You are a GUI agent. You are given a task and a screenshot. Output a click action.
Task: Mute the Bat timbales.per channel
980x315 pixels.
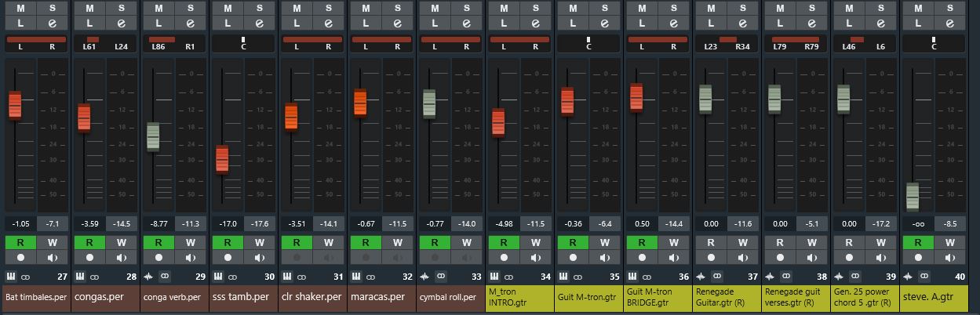pos(20,8)
